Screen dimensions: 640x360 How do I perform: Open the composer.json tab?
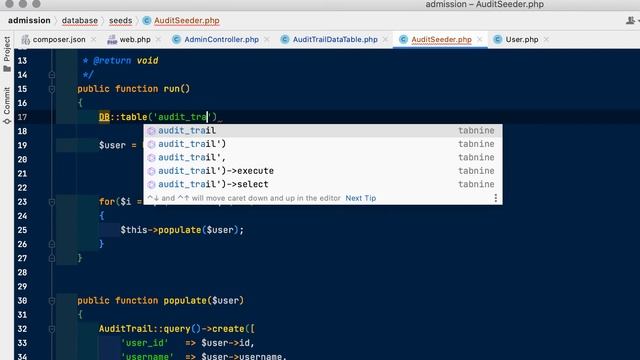(x=59, y=40)
